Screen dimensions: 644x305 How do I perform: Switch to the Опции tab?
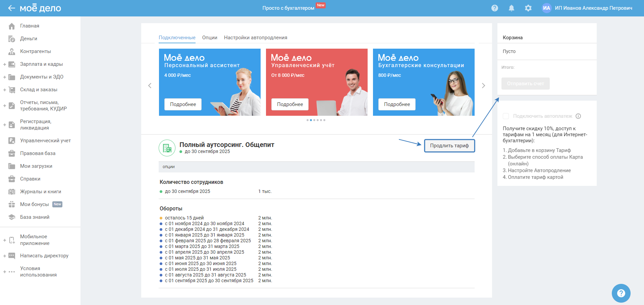click(x=210, y=38)
